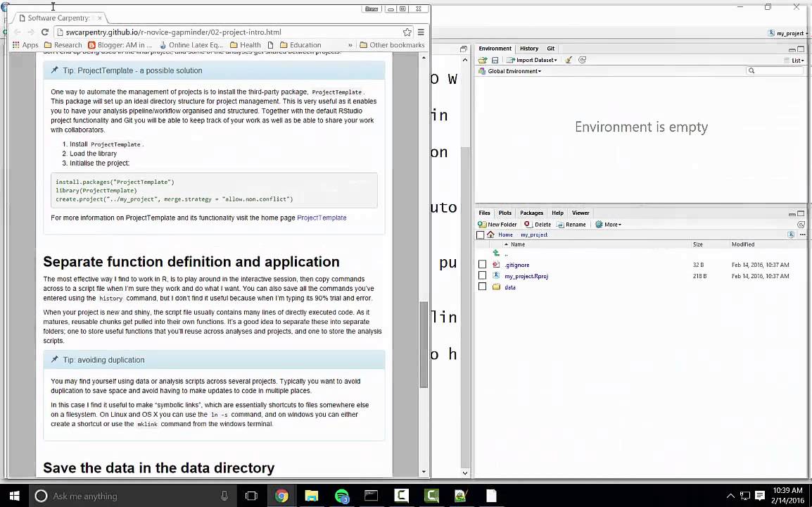Expand the hidden bookmarks chevron
Image resolution: width=812 pixels, height=507 pixels.
pos(350,45)
